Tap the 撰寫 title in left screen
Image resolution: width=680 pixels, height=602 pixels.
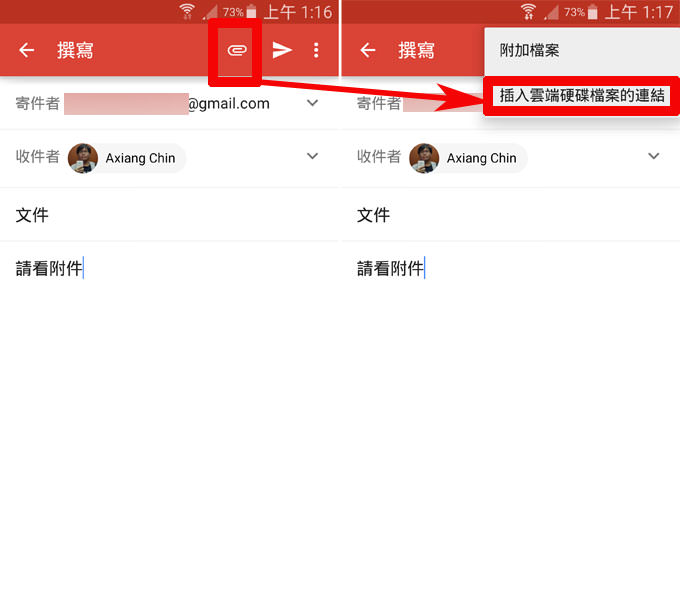click(75, 50)
